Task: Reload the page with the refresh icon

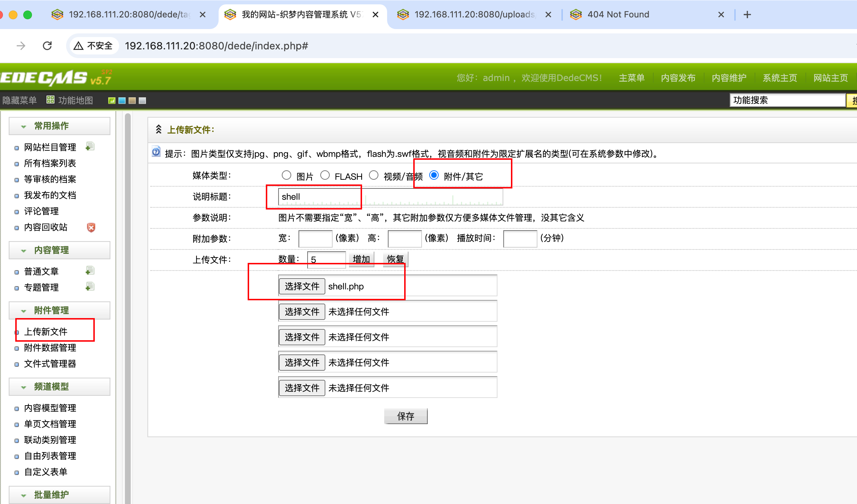Action: [x=47, y=46]
